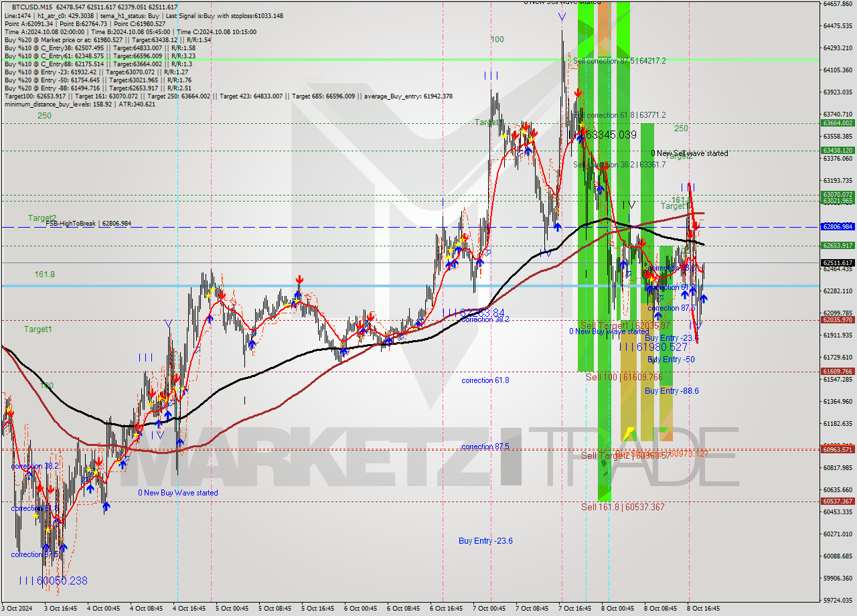Click the 6 Oct 00:45 time axis label

tap(361, 609)
